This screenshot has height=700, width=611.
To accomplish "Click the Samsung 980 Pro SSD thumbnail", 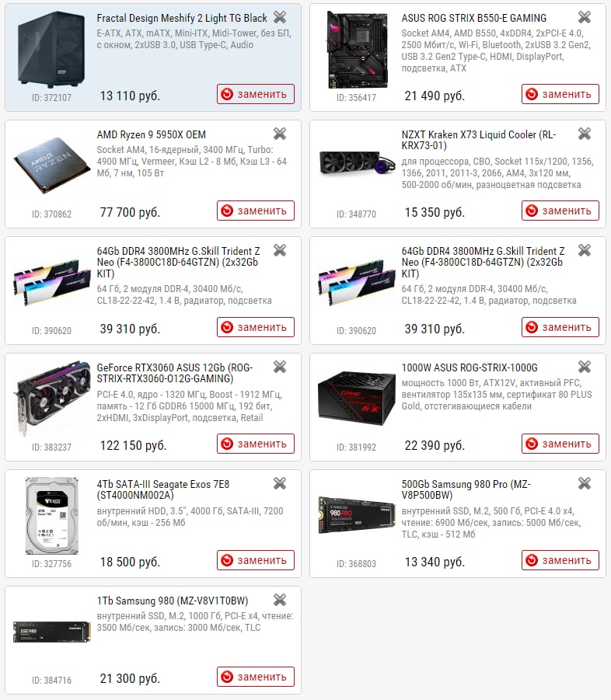I will [356, 515].
